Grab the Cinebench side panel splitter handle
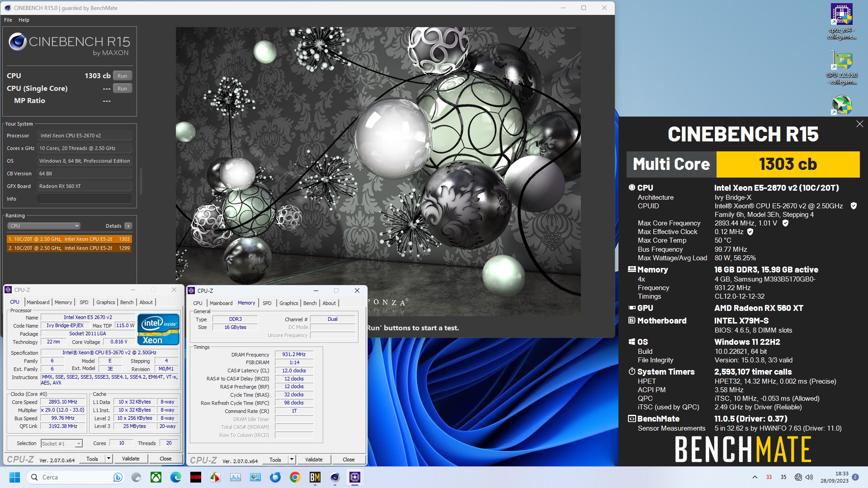The image size is (868, 488). (141, 181)
